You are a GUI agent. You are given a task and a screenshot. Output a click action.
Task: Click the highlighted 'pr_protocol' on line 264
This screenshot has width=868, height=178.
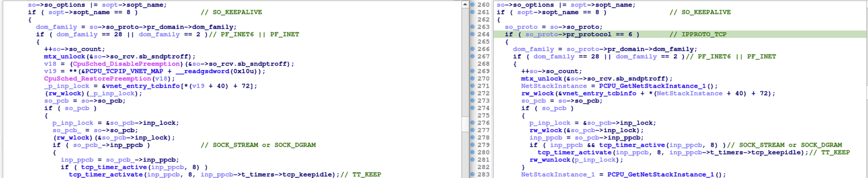589,34
